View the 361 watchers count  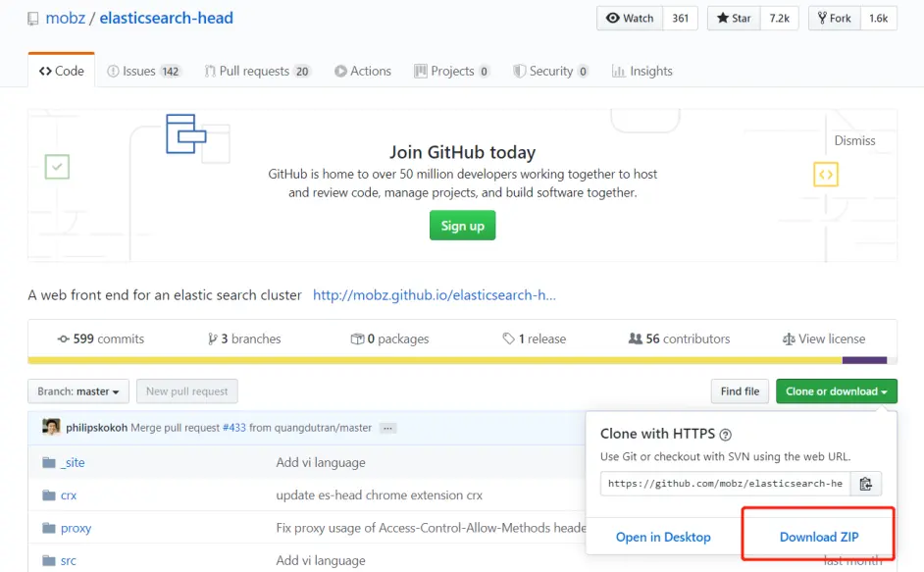680,19
